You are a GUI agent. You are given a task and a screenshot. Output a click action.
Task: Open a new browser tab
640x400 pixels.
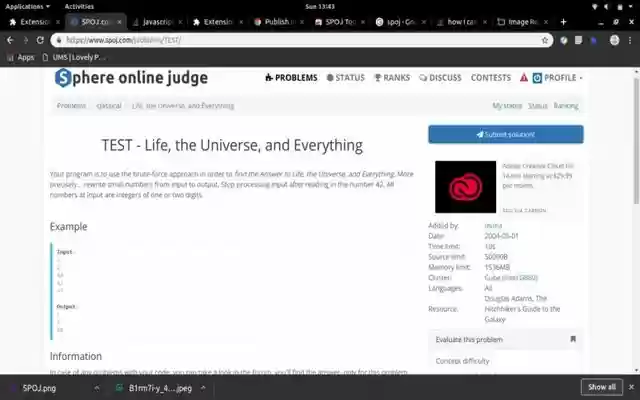[x=563, y=22]
